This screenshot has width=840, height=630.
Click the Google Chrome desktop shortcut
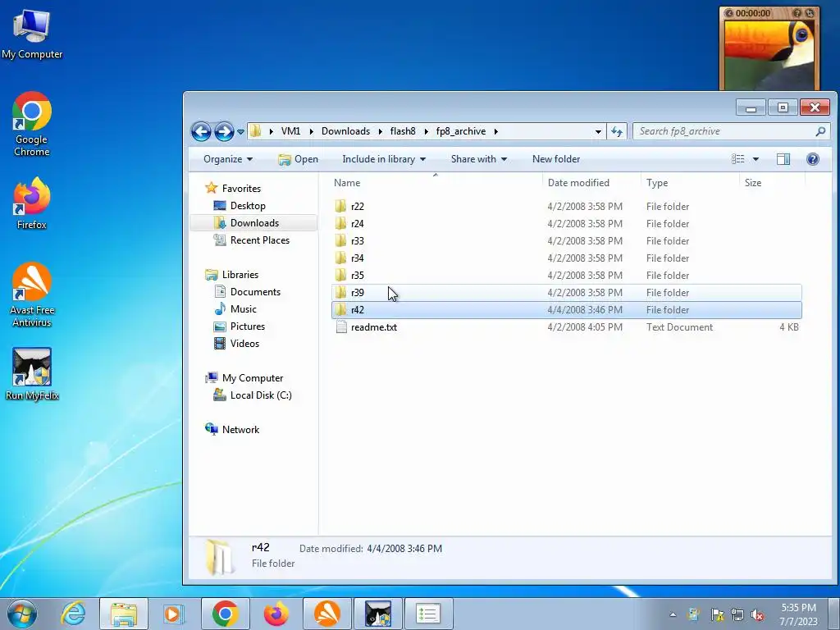[32, 125]
